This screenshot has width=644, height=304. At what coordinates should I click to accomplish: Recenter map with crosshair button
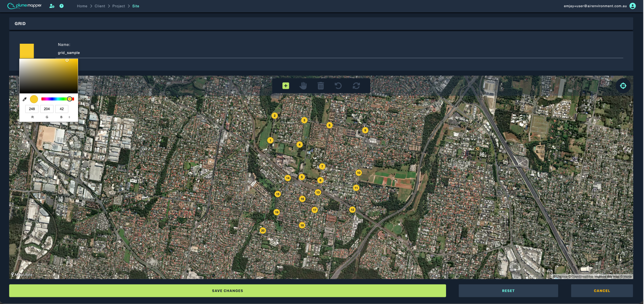pyautogui.click(x=623, y=86)
